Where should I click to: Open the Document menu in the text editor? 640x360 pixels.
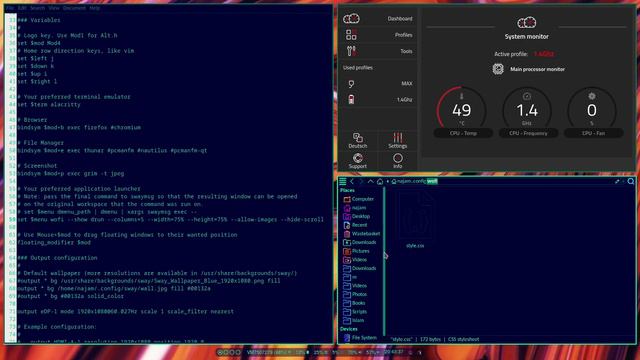(x=74, y=8)
